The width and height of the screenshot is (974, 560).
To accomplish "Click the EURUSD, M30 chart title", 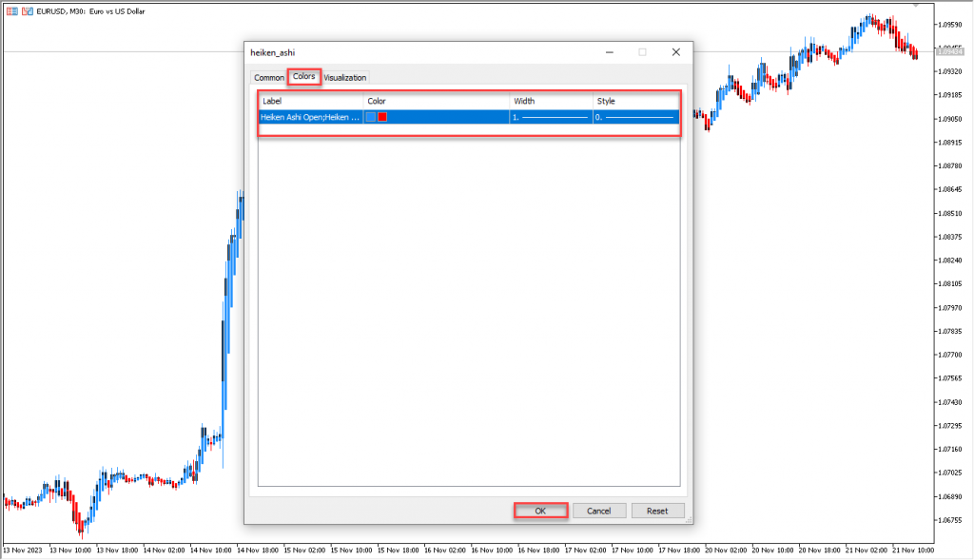I will (90, 11).
